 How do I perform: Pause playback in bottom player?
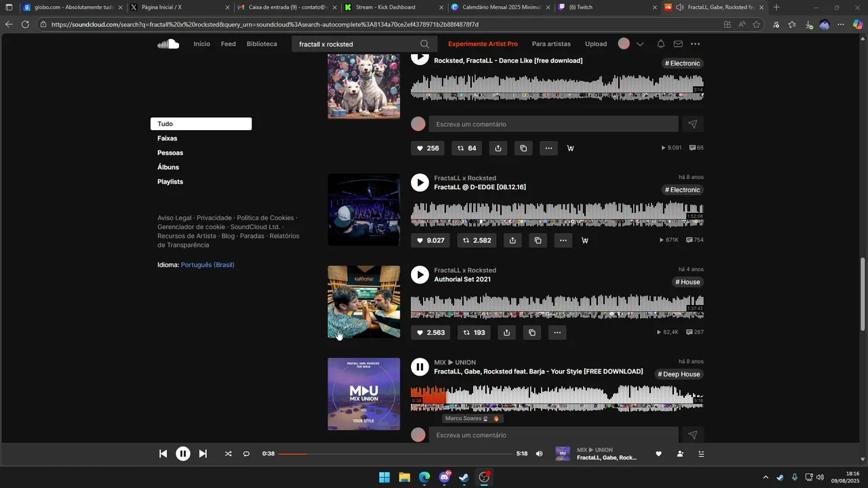pyautogui.click(x=183, y=454)
